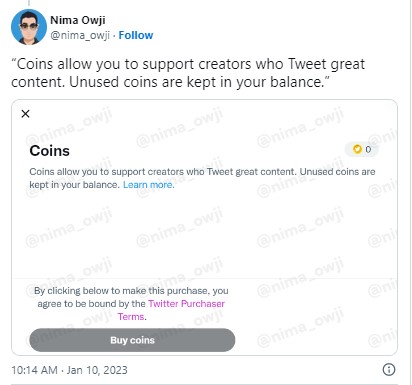Click the Coins description paragraph

pyautogui.click(x=202, y=178)
